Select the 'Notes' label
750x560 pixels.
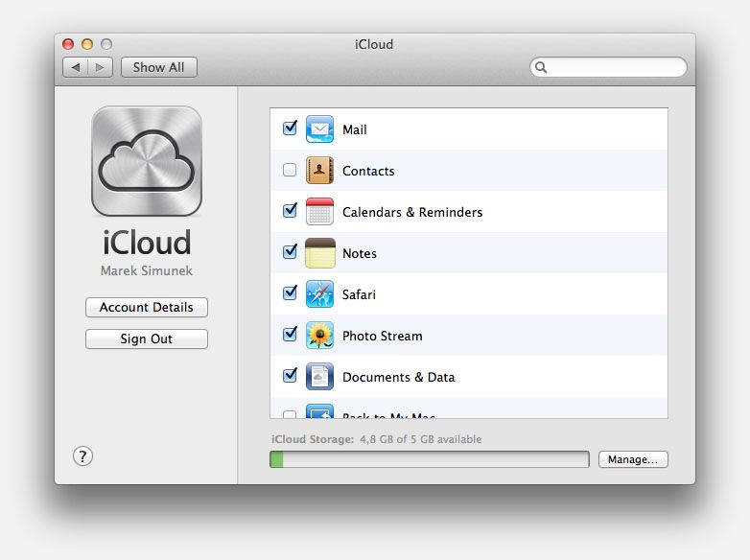point(360,253)
